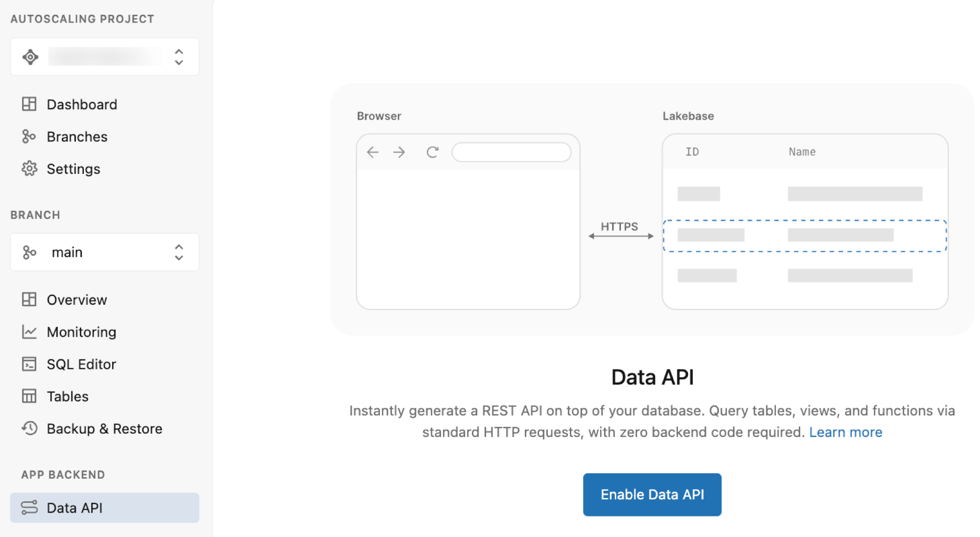
Task: Switch to the Monitoring section
Action: [81, 332]
